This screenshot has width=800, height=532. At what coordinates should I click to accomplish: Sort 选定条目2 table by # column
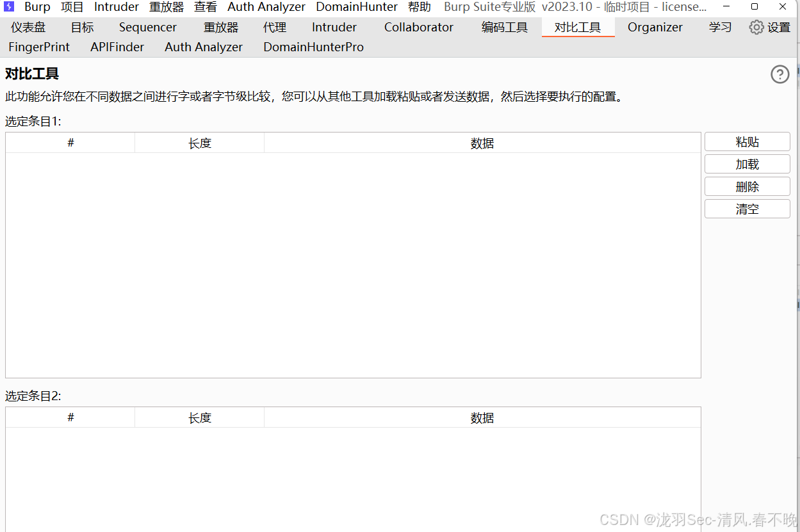pos(70,417)
